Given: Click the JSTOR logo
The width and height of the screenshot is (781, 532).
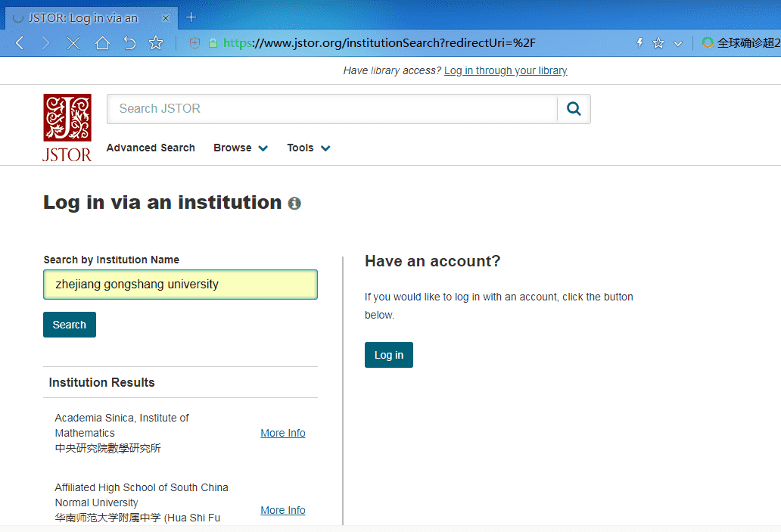Looking at the screenshot, I should [x=67, y=127].
